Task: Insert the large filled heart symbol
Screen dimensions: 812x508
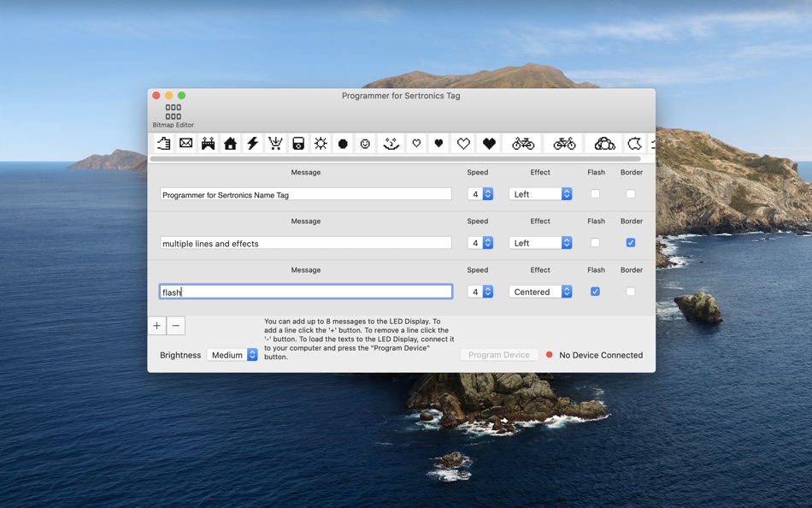Action: (489, 144)
